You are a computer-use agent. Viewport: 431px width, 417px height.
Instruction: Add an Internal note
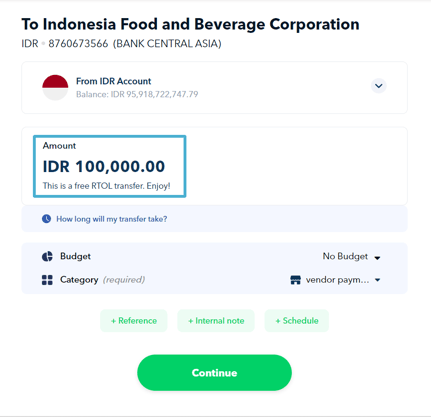pos(216,321)
